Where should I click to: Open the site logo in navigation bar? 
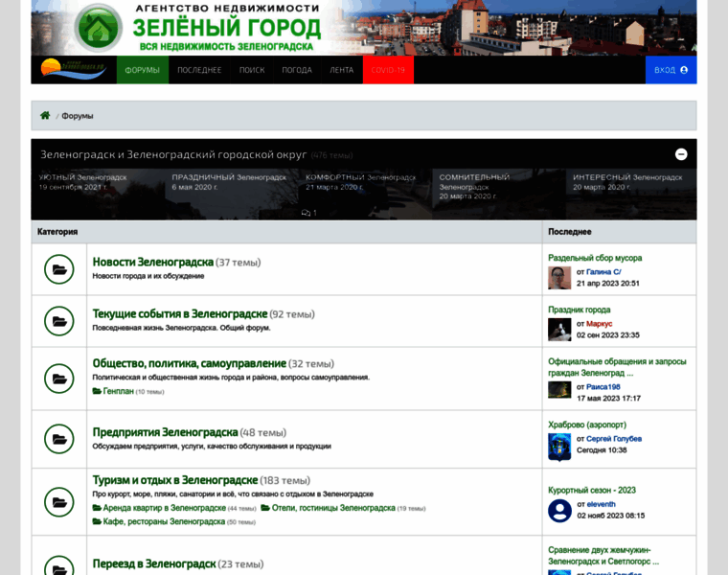(x=74, y=70)
